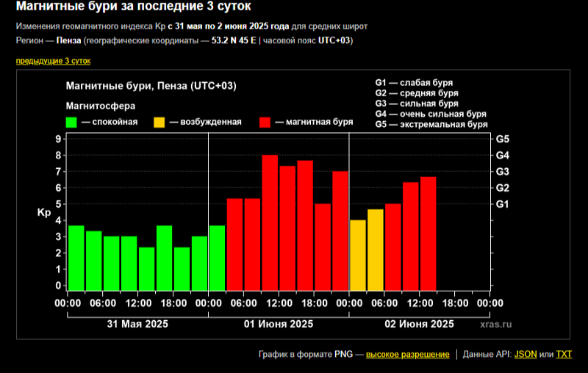Open the previous 3 days link
Viewport: 588px width, 373px height.
coord(53,60)
